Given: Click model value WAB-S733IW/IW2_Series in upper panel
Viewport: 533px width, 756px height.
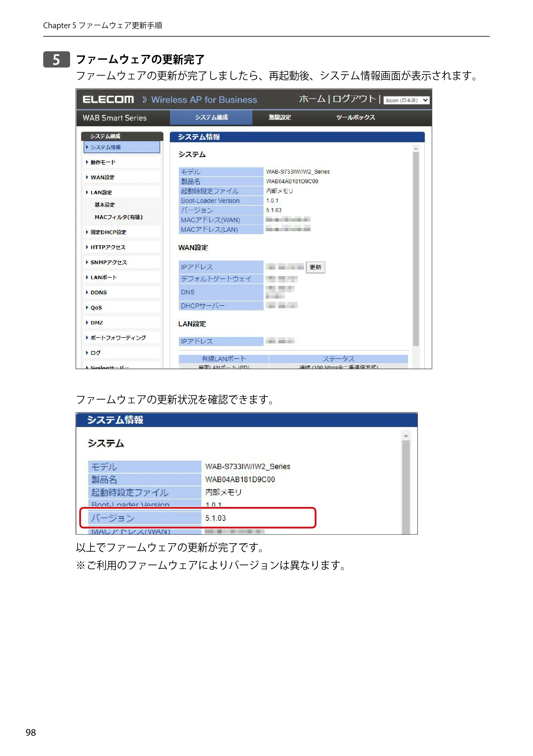Looking at the screenshot, I should point(298,172).
